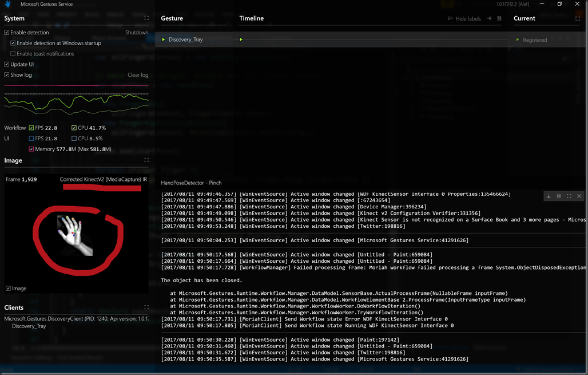Screen dimensions: 588x375
Task: Toggle Workflow CPU 41.7% graph checkbox
Action: (74, 128)
